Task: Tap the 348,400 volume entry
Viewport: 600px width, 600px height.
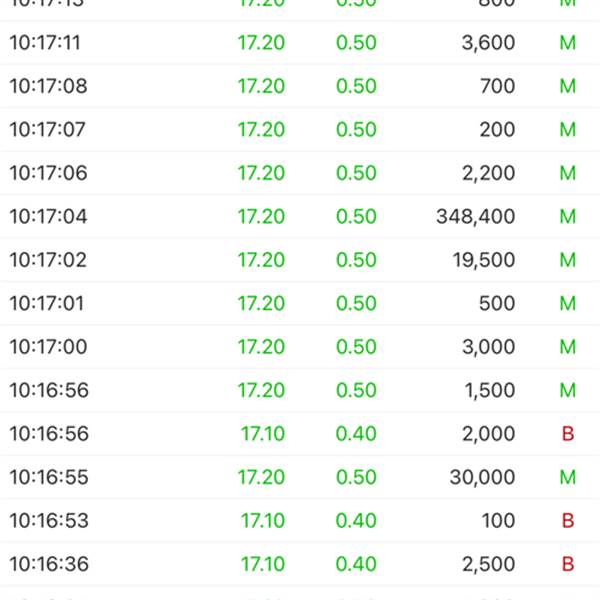Action: 476,217
